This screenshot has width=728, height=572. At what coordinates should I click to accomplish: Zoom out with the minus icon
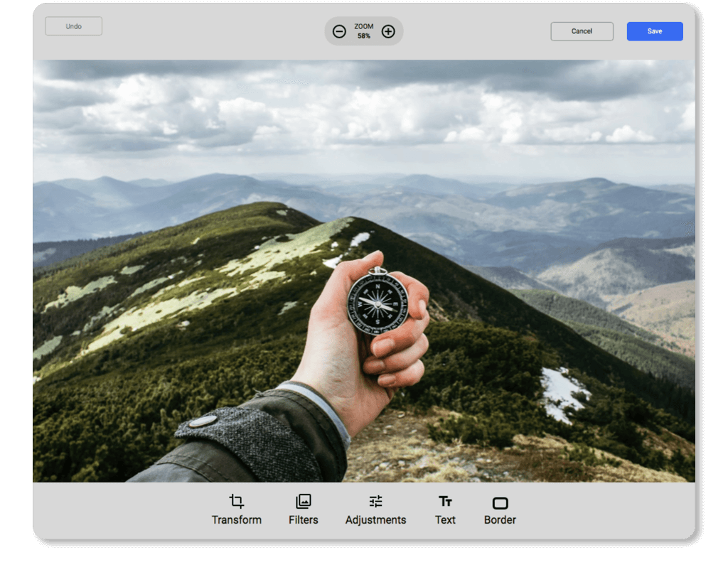click(339, 31)
